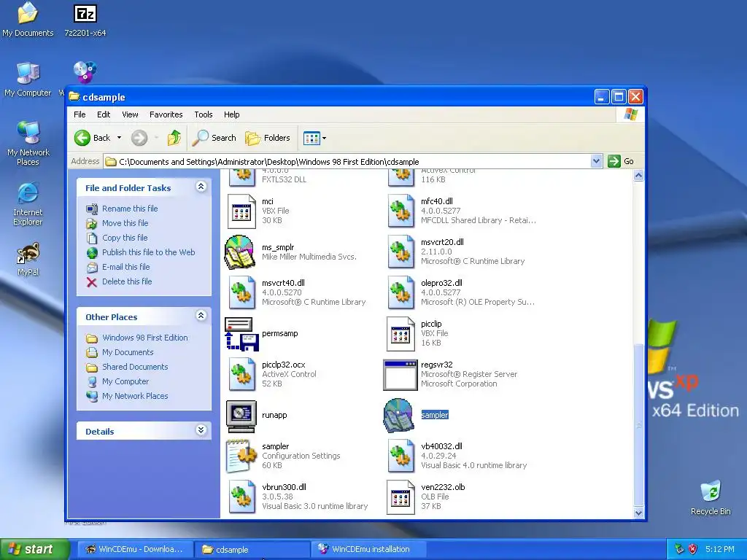747x560 pixels.
Task: Select the ms_smplr application icon
Action: pyautogui.click(x=240, y=252)
